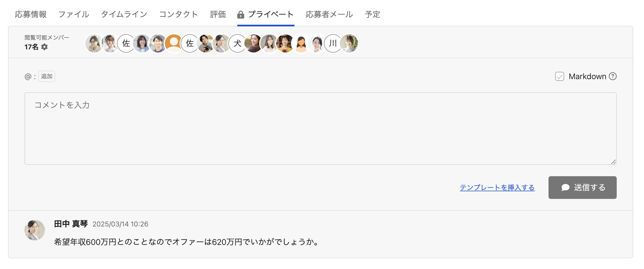Click the 川 initial member avatar
644x269 pixels.
333,43
